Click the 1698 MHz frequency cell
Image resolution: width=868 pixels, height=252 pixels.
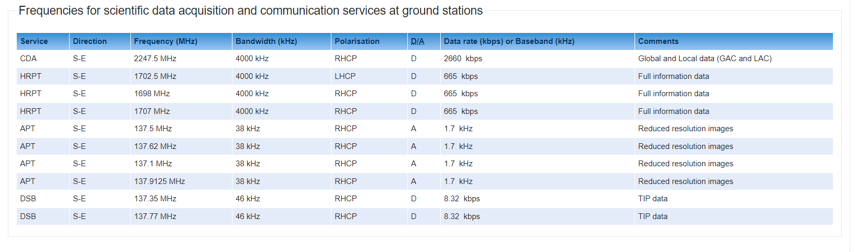click(152, 94)
